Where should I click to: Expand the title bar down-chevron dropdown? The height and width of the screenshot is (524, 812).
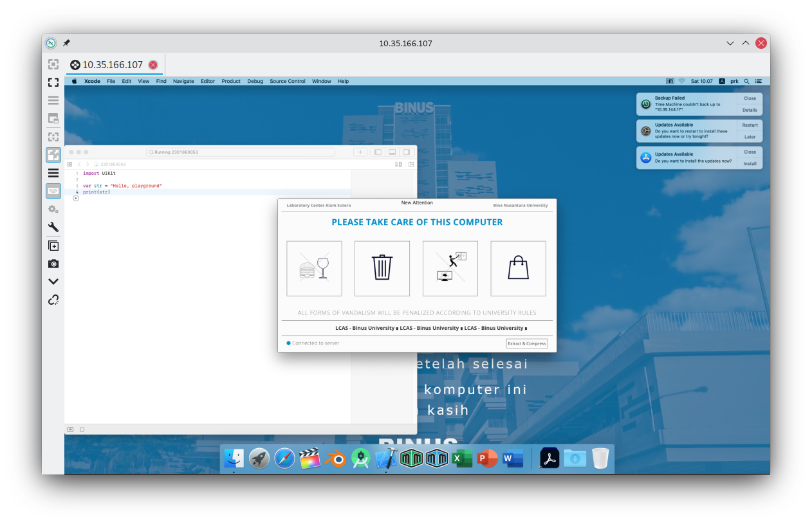(730, 44)
